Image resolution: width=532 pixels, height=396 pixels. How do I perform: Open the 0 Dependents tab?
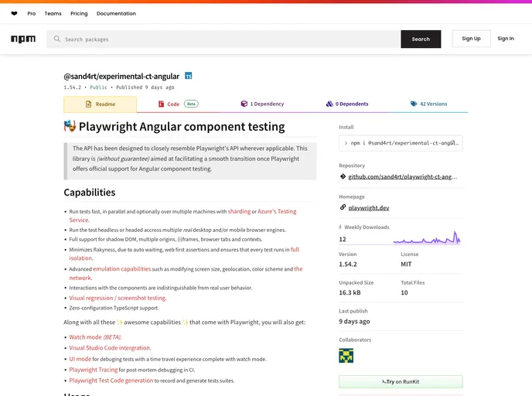pos(347,104)
